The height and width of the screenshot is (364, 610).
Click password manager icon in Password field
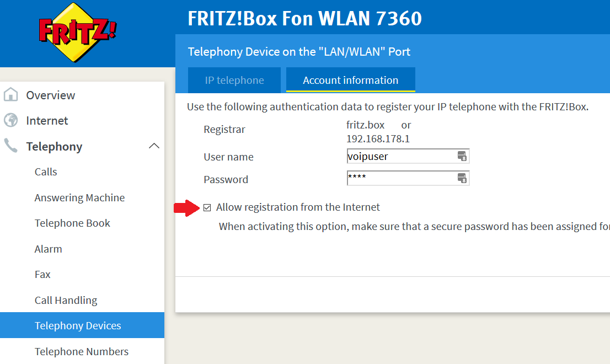462,178
